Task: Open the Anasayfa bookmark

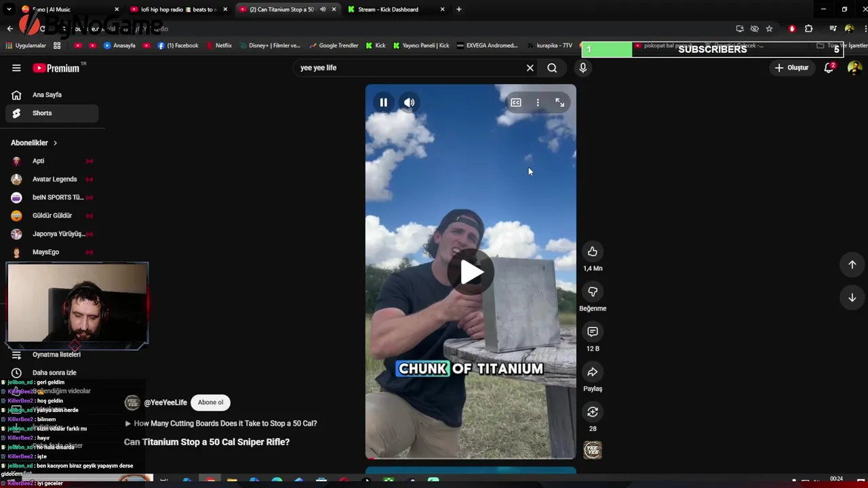Action: (119, 45)
